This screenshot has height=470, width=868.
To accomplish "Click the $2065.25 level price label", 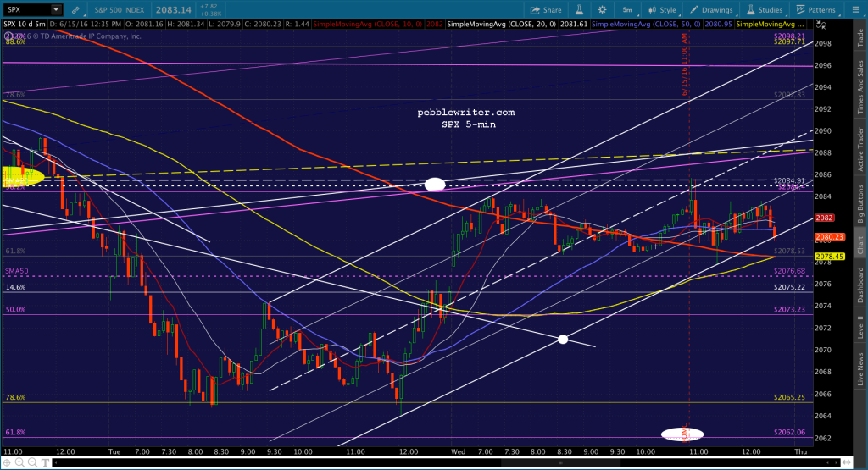I will (789, 397).
